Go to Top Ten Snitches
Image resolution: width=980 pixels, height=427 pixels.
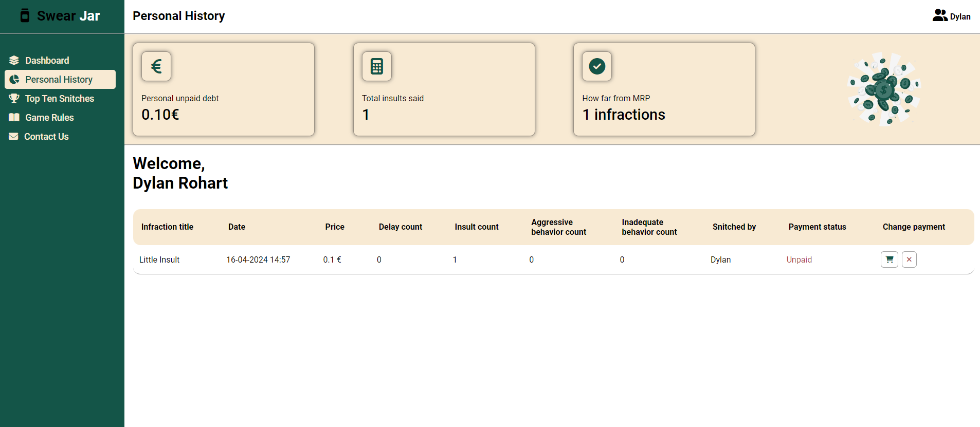(x=59, y=99)
